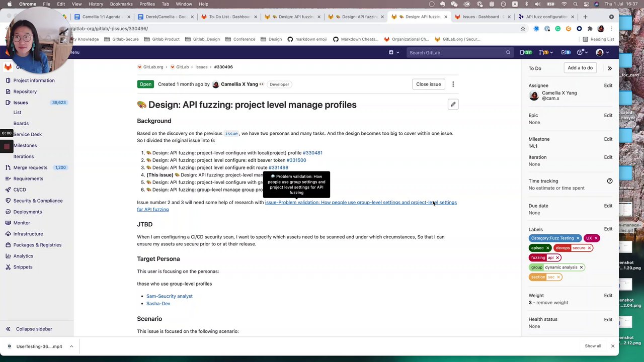Viewport: 644px width, 362px height.
Task: Remove group dynamic analysis label
Action: point(581,267)
